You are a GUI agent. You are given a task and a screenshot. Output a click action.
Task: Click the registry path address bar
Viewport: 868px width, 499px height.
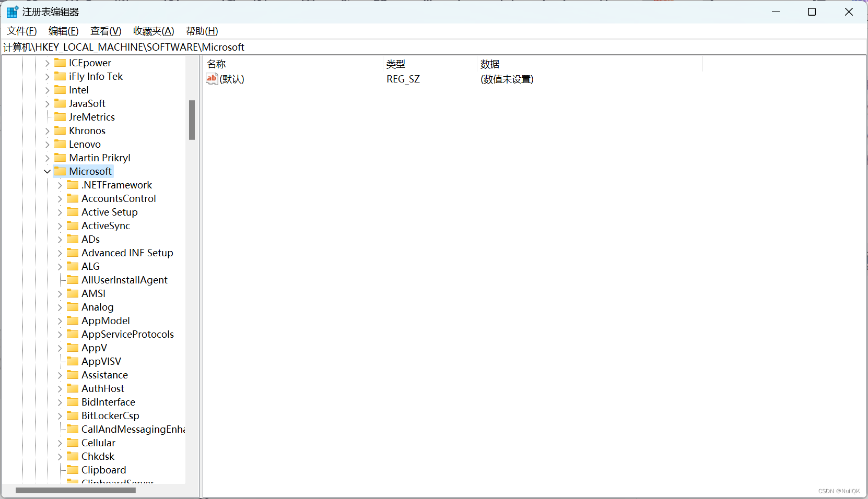(x=433, y=47)
